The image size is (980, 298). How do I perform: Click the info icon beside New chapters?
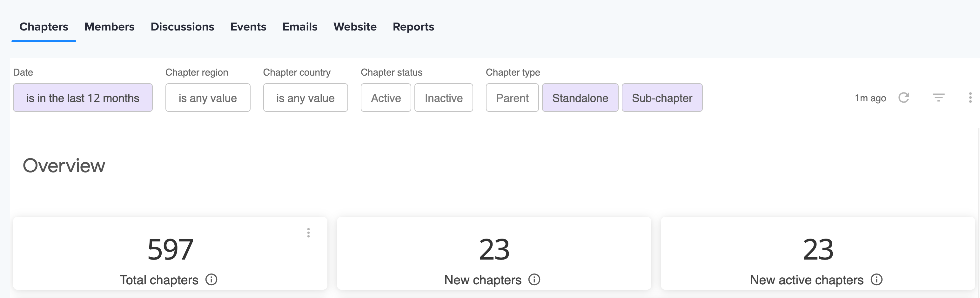[x=534, y=280]
